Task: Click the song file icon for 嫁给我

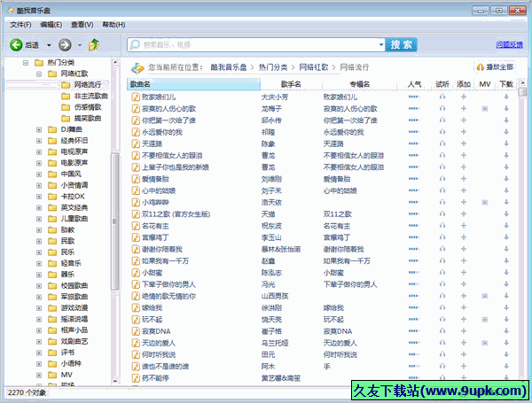Action: click(x=136, y=307)
